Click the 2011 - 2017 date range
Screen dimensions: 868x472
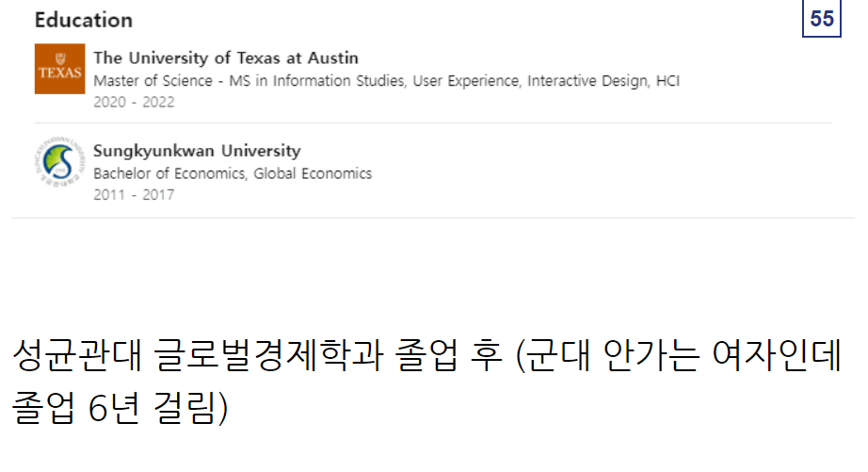[134, 195]
